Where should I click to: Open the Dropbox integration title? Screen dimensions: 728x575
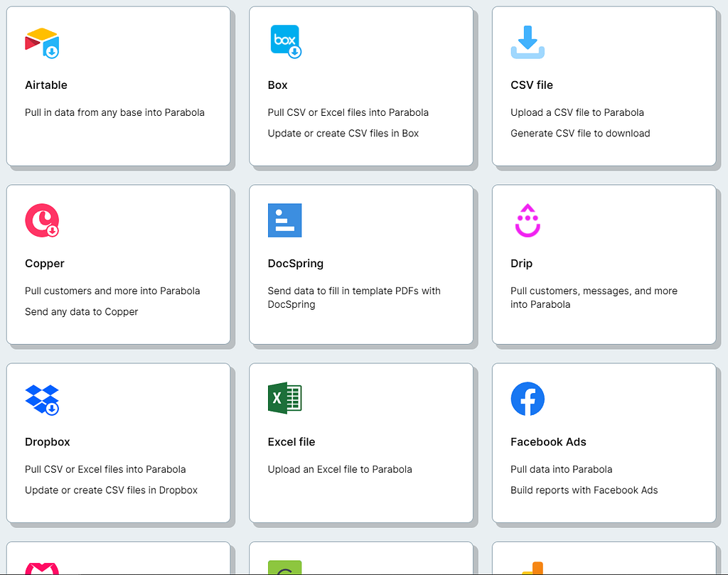(48, 442)
